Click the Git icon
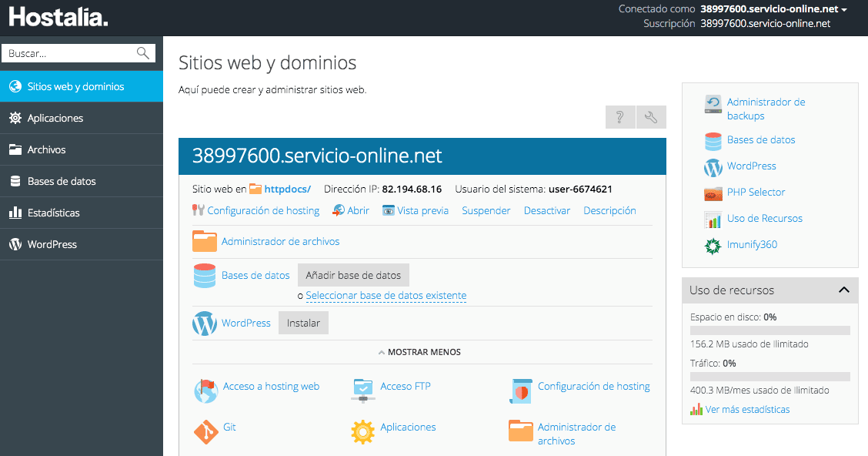 [x=205, y=431]
